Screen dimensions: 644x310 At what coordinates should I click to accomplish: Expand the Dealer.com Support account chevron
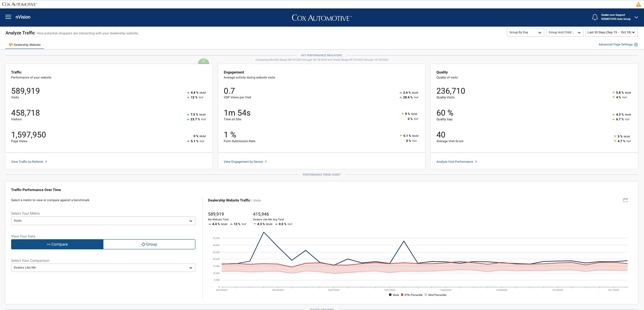636,17
